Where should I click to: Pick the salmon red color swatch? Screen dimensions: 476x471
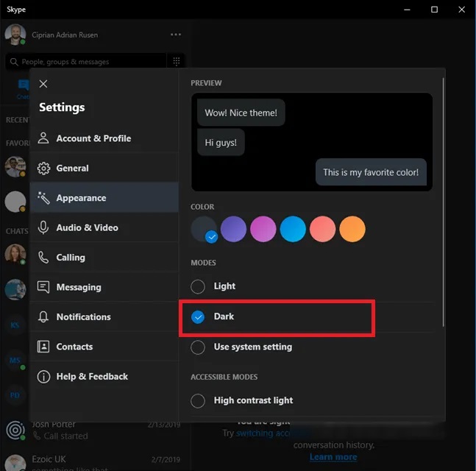point(322,229)
